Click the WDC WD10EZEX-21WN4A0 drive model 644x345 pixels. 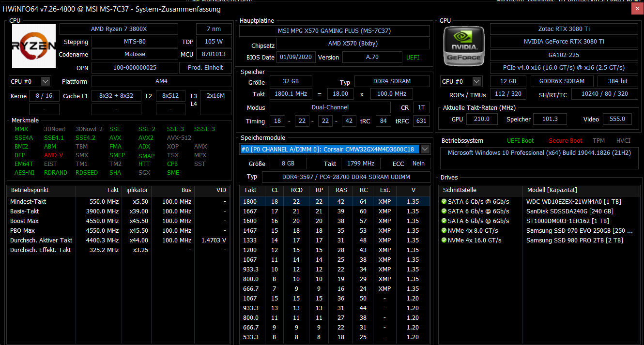(x=573, y=201)
